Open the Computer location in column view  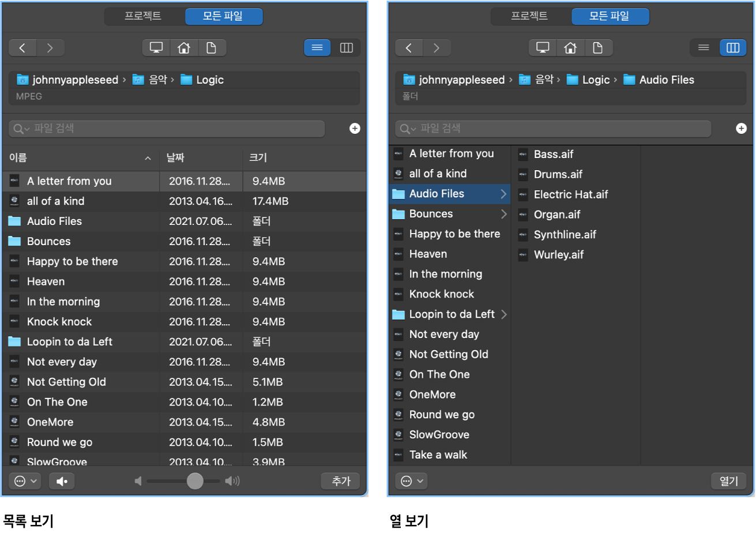(543, 48)
